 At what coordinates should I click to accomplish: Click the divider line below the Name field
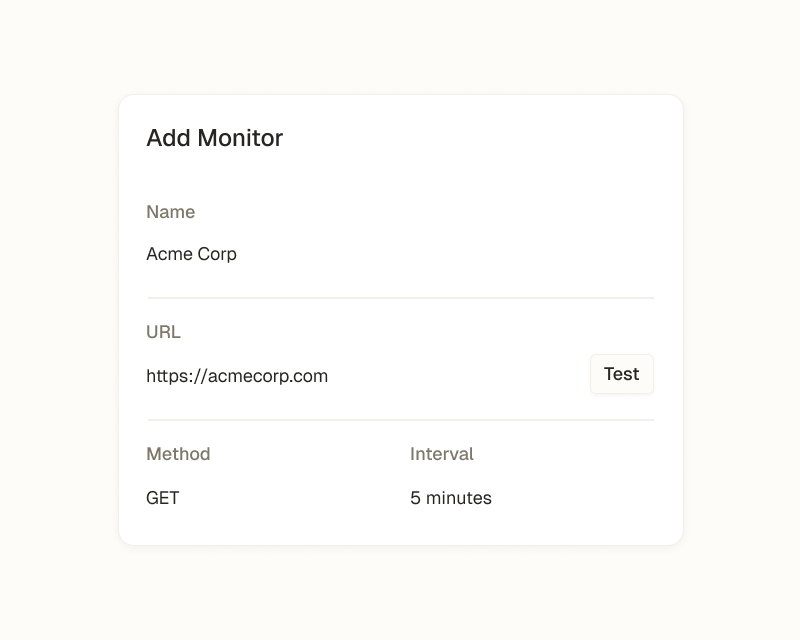400,298
